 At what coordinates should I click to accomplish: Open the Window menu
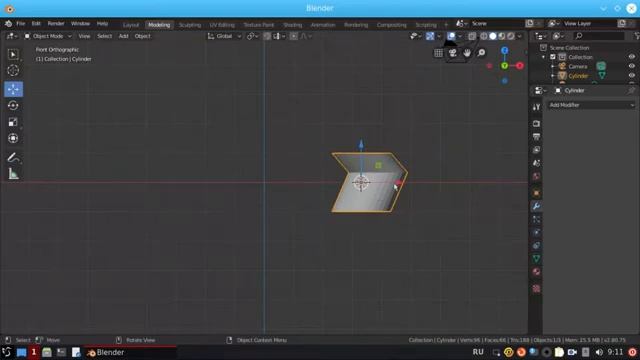point(80,24)
